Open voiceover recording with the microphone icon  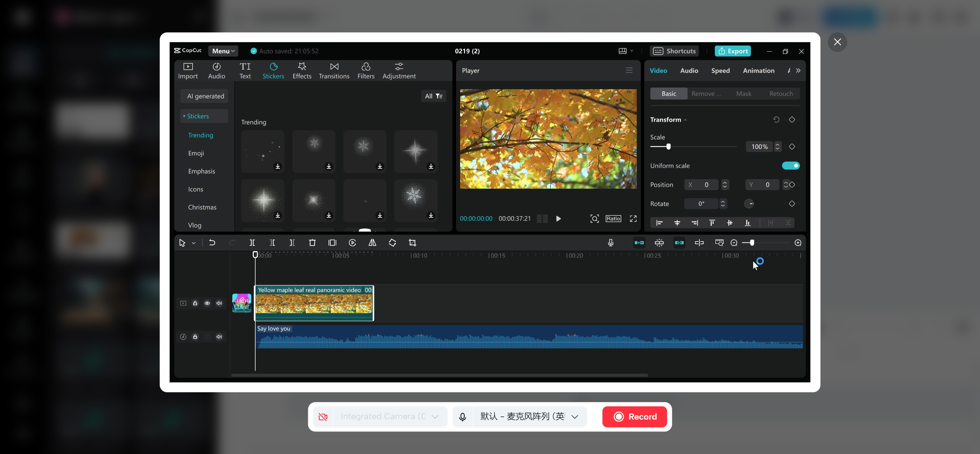click(611, 242)
